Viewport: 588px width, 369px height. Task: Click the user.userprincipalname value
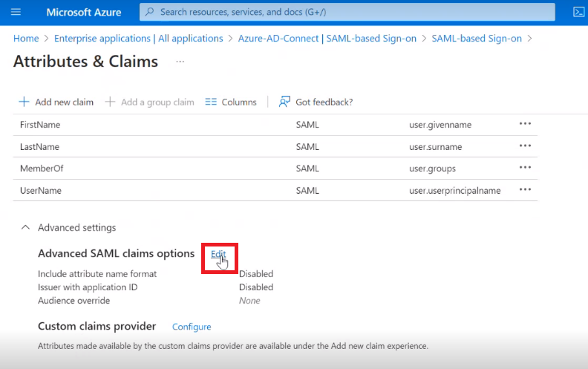(455, 191)
